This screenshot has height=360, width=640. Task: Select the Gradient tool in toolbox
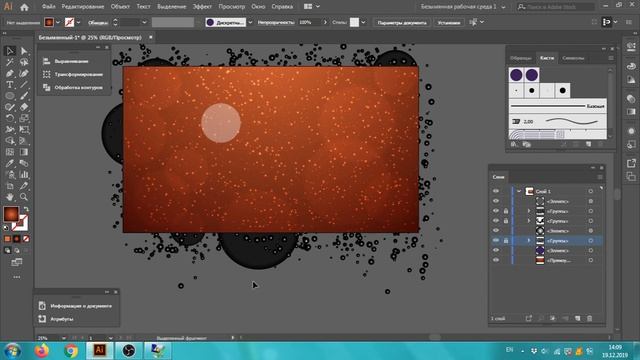tap(24, 152)
